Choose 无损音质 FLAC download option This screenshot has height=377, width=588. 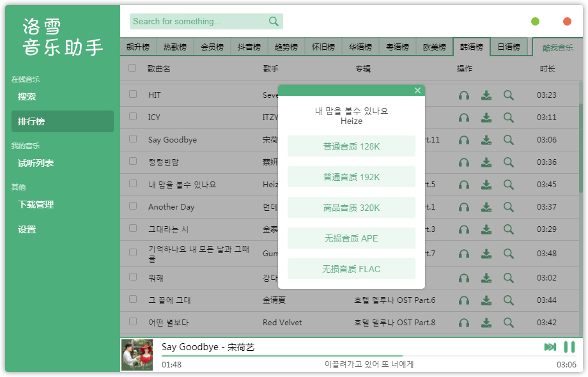coord(351,269)
